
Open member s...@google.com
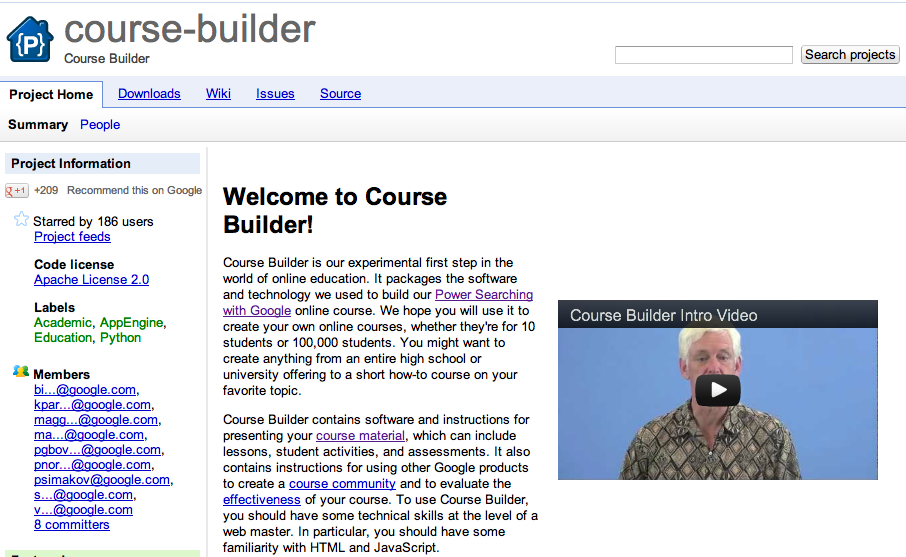83,495
